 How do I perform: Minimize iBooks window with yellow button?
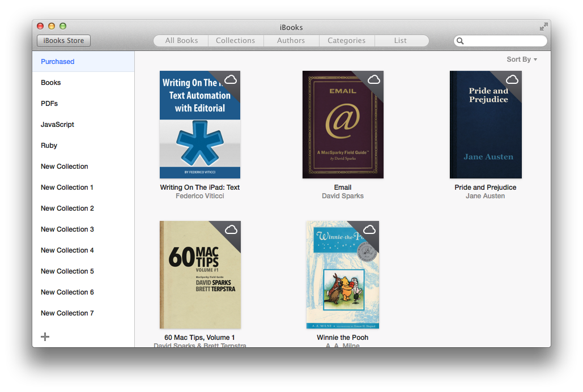(x=52, y=26)
